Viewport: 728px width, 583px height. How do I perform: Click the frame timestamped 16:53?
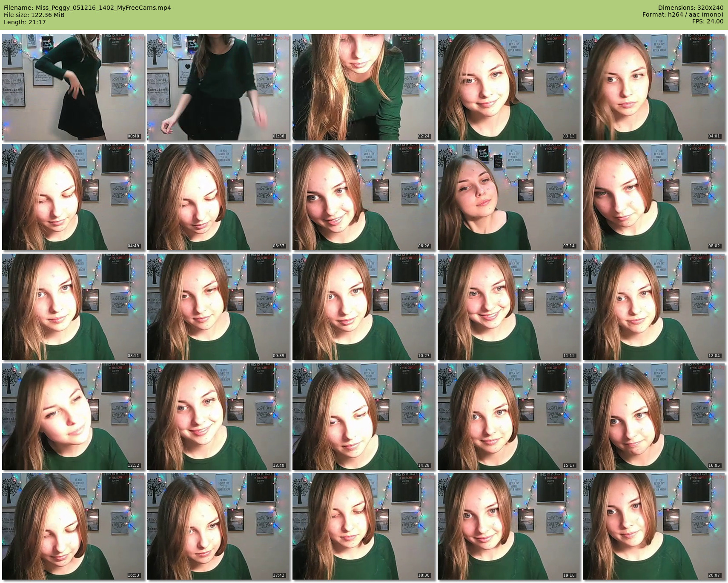pyautogui.click(x=73, y=526)
